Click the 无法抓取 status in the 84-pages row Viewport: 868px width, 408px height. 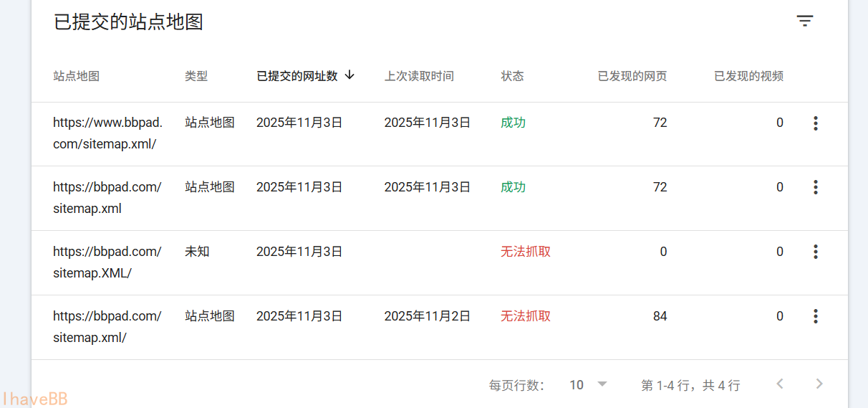point(526,316)
